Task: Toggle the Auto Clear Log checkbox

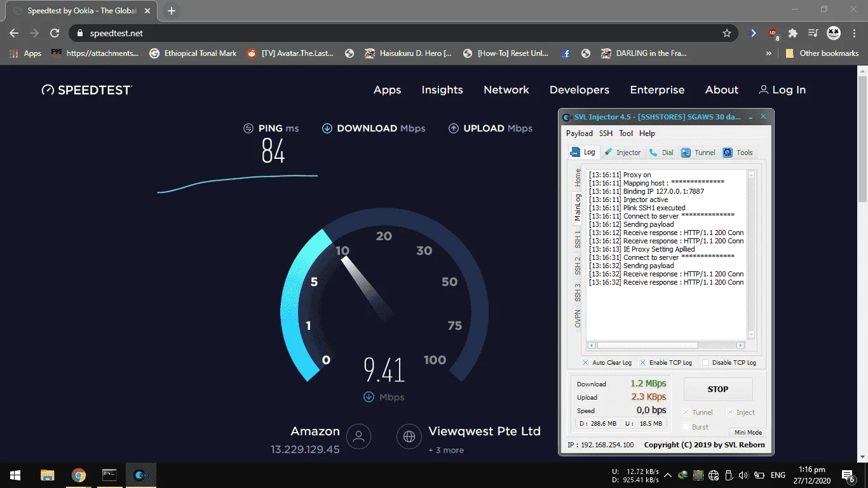Action: 585,362
